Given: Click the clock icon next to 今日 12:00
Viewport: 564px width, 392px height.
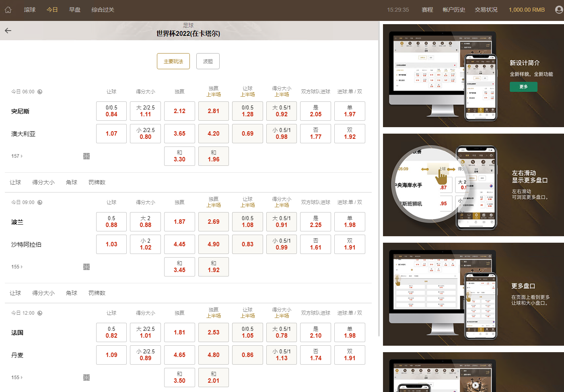Looking at the screenshot, I should (40, 313).
